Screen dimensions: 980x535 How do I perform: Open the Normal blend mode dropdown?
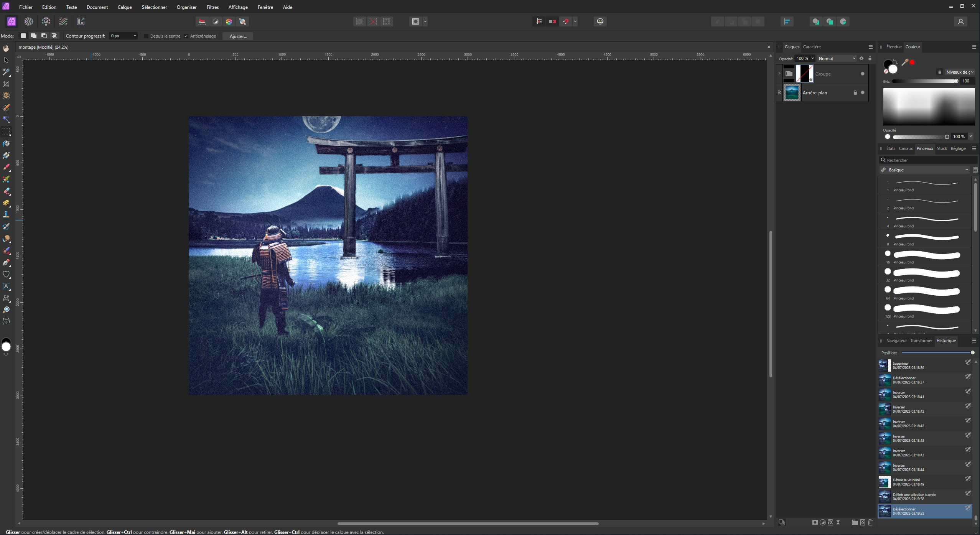[x=836, y=59]
